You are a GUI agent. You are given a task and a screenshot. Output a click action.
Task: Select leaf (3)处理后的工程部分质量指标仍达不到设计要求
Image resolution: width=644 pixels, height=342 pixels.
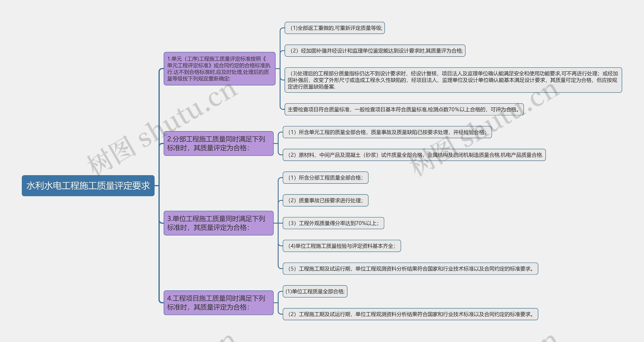pos(453,80)
